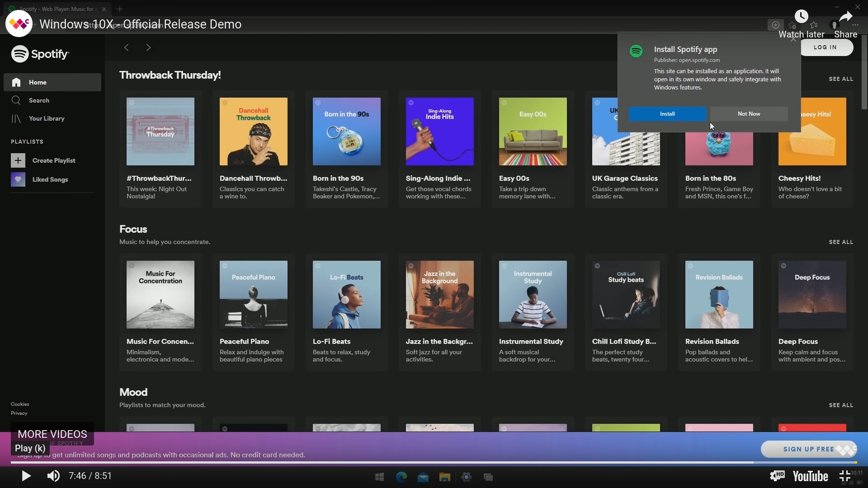The height and width of the screenshot is (488, 868).
Task: Open the Revision Ballads cover
Action: tap(719, 295)
